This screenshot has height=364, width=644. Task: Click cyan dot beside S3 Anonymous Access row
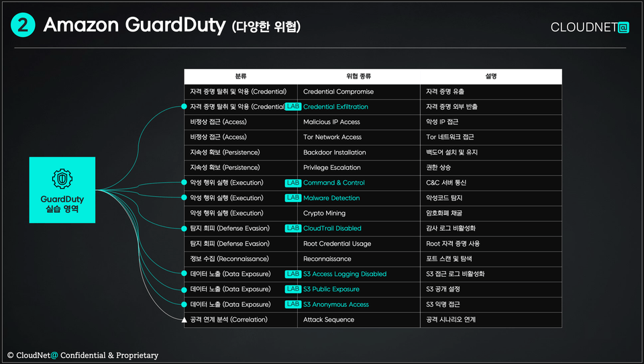click(184, 304)
